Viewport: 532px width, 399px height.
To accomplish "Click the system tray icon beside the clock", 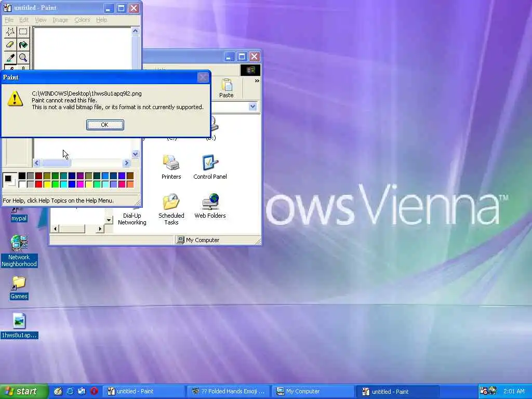I will pyautogui.click(x=493, y=391).
